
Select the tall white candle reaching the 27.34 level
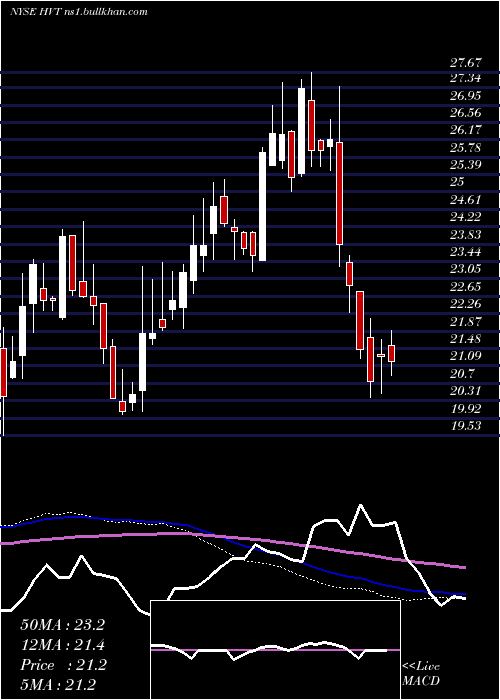coord(301,130)
